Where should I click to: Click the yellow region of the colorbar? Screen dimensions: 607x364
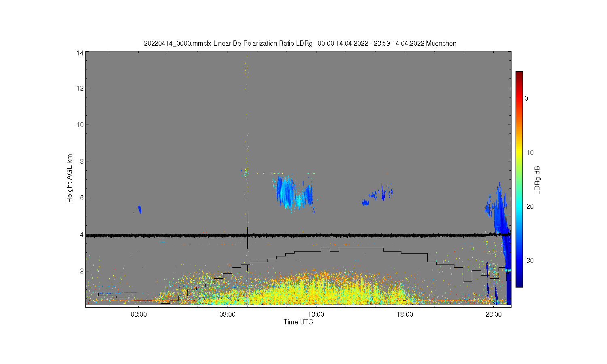click(x=519, y=152)
